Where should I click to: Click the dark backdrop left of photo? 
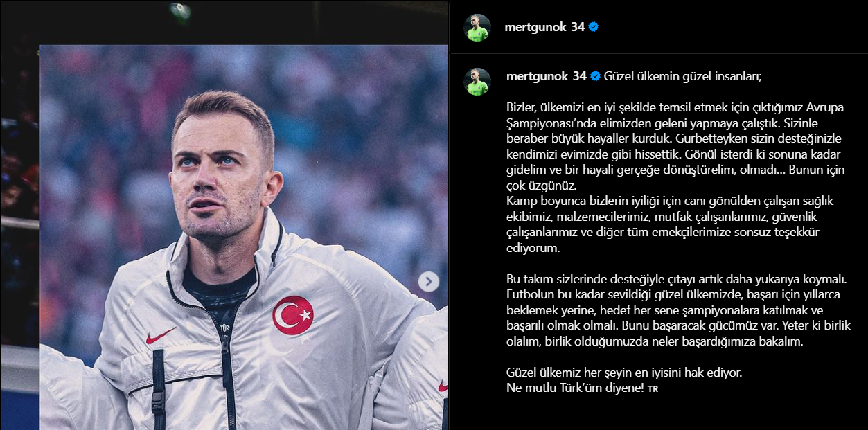(19, 208)
